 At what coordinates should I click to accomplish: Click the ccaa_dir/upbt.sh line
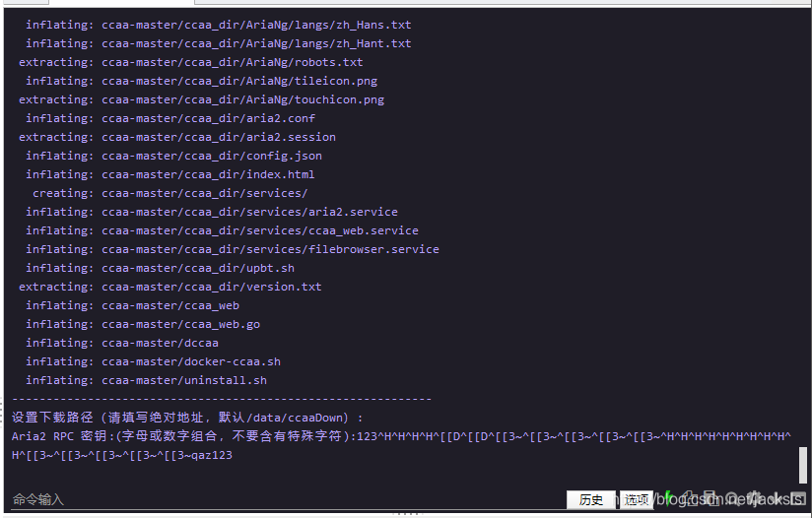pos(160,268)
